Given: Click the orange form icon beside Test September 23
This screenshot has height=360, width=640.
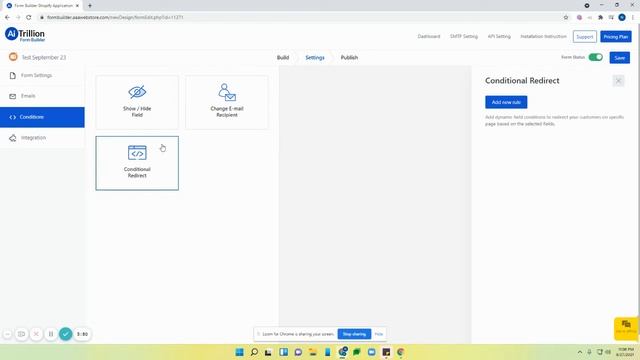Looking at the screenshot, I should [x=13, y=57].
